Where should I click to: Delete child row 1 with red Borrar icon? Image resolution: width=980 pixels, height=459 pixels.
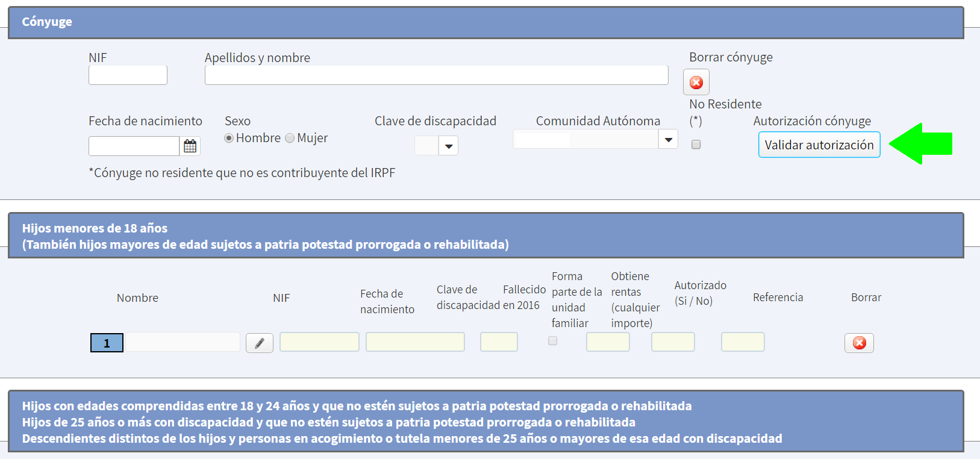click(x=860, y=343)
